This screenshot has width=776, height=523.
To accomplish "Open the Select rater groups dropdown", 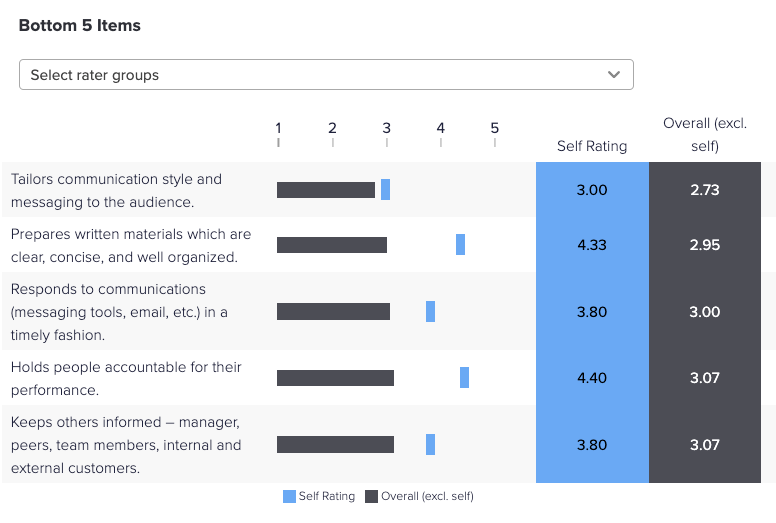I will pyautogui.click(x=325, y=75).
